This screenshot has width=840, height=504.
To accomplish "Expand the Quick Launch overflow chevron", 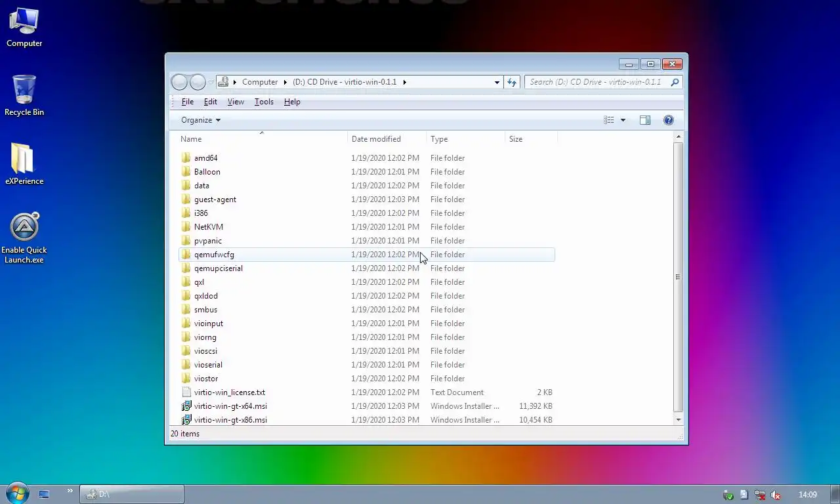I will click(70, 491).
